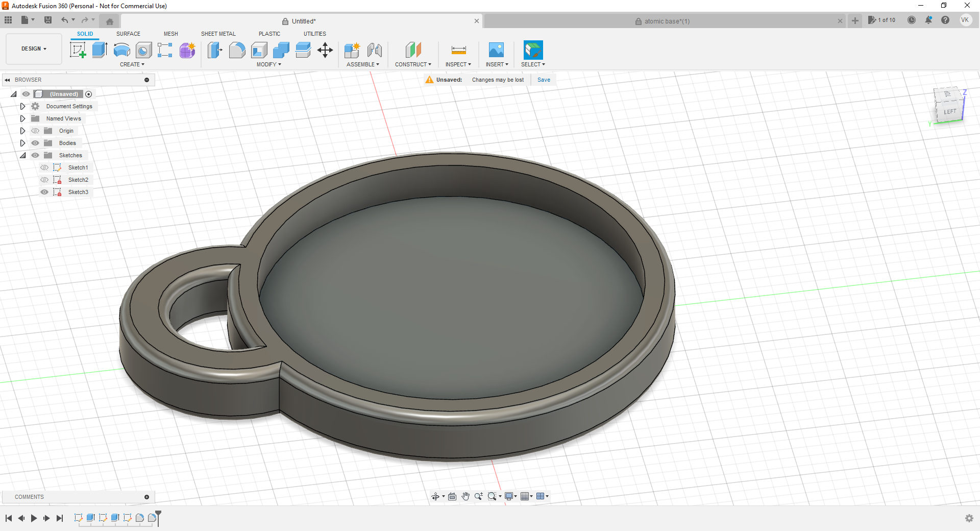980x531 pixels.
Task: Click the LEFT face of view cube
Action: [x=949, y=112]
